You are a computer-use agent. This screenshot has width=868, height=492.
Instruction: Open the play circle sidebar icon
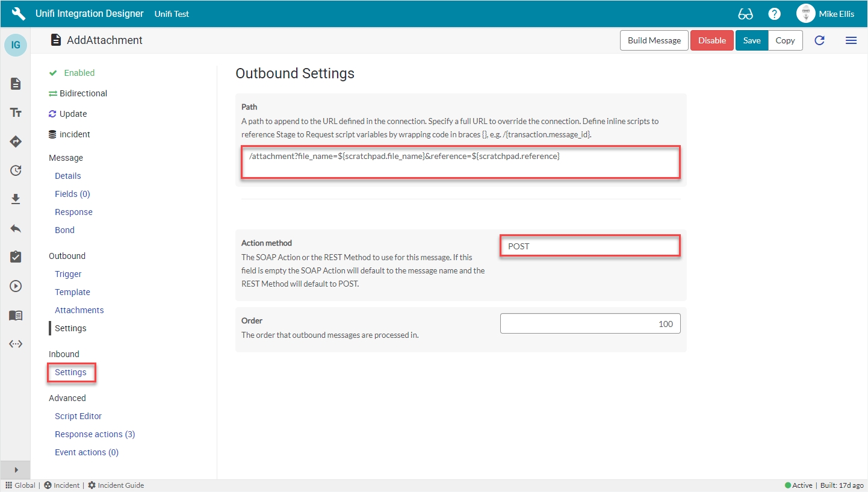coord(16,286)
